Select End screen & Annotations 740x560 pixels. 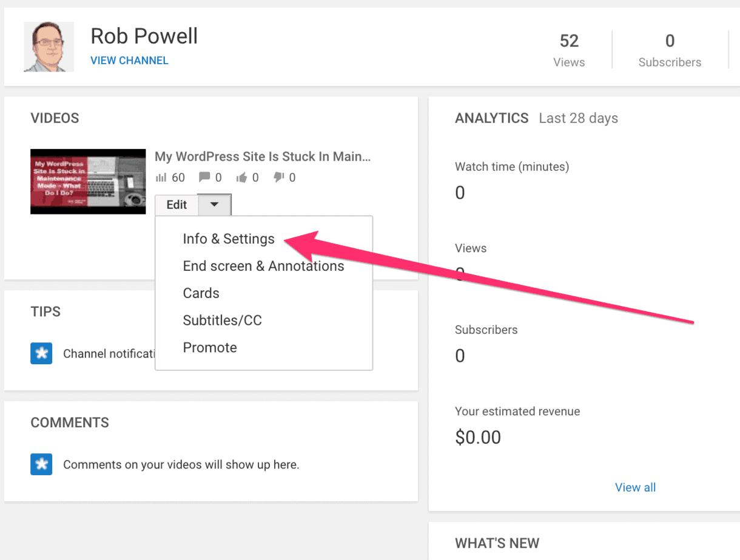(x=263, y=265)
